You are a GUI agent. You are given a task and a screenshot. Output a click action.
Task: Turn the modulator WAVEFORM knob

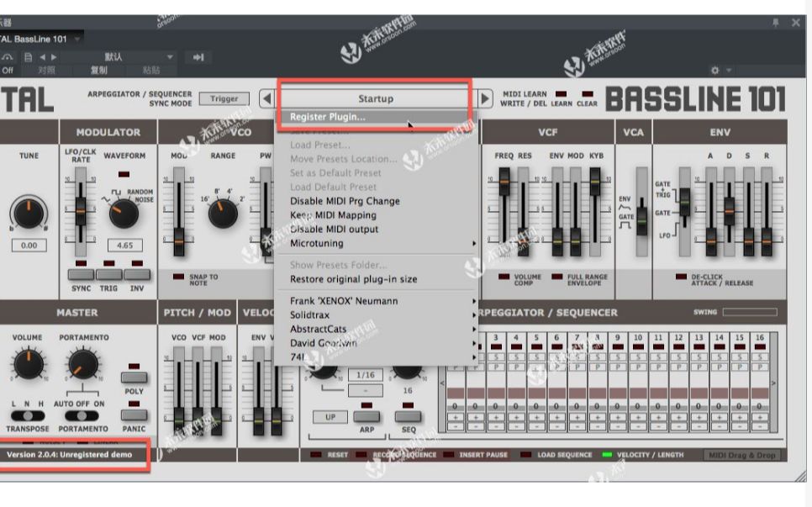[x=124, y=214]
